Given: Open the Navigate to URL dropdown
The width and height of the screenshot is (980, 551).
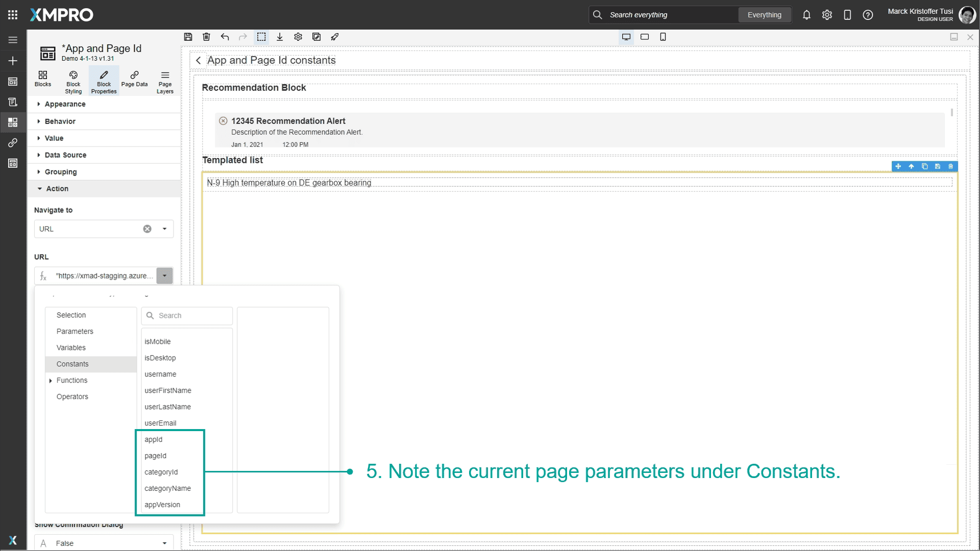Looking at the screenshot, I should coord(164,229).
